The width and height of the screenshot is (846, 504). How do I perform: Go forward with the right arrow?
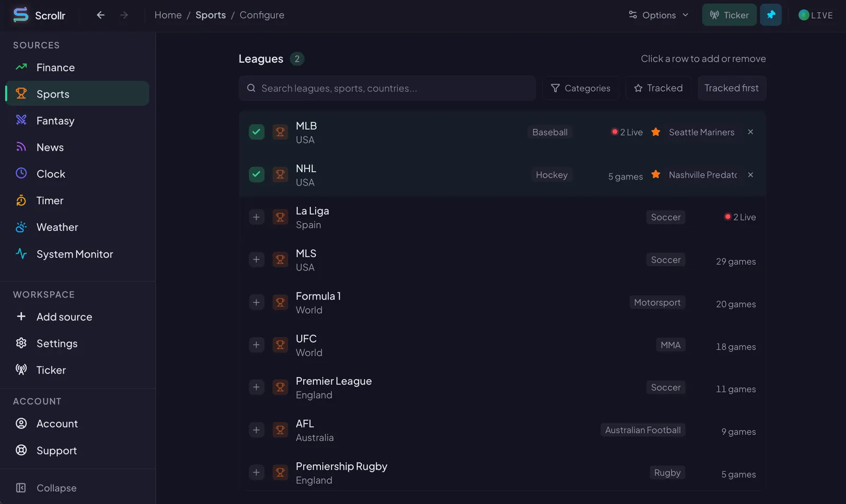click(124, 15)
